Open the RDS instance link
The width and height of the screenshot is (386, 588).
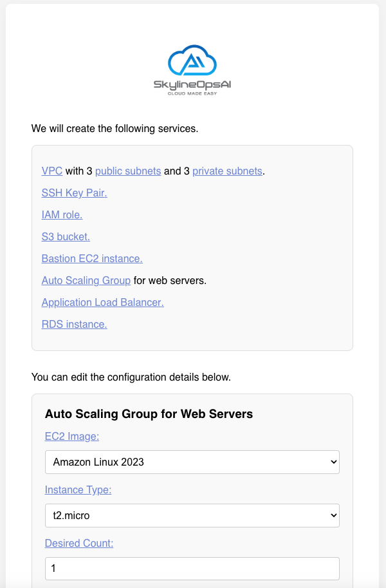(x=74, y=324)
